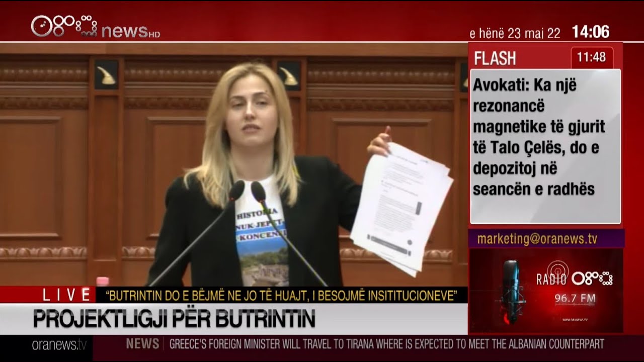Click the Ora News HD logo

coord(96,27)
